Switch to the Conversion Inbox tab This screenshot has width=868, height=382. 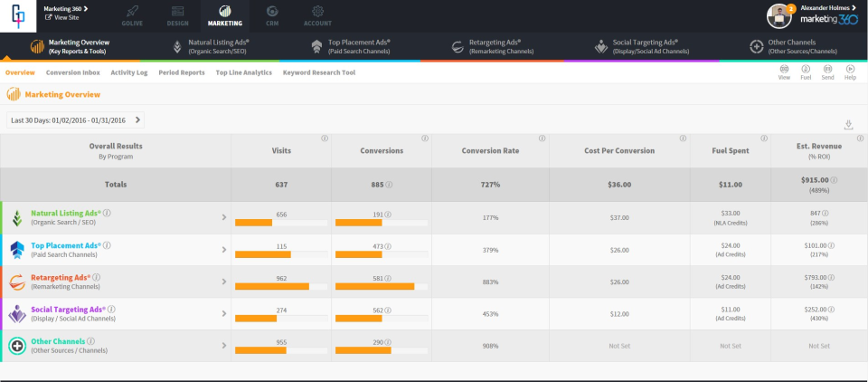(x=72, y=72)
